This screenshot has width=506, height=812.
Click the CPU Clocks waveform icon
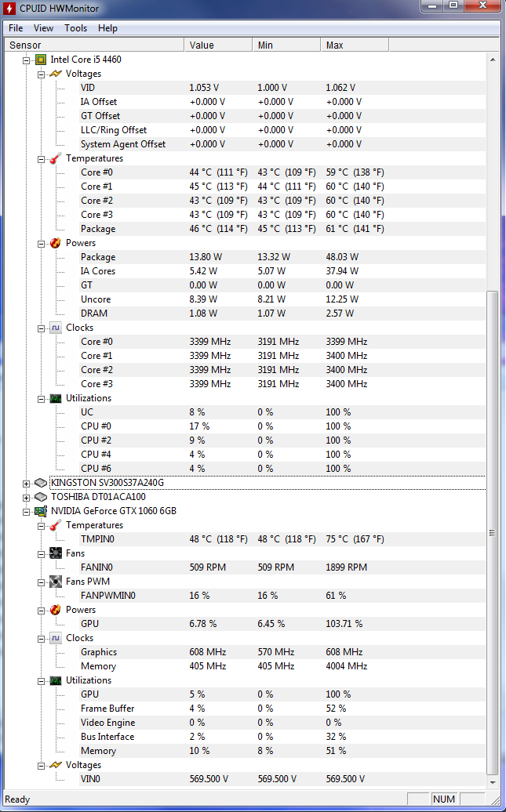(56, 328)
